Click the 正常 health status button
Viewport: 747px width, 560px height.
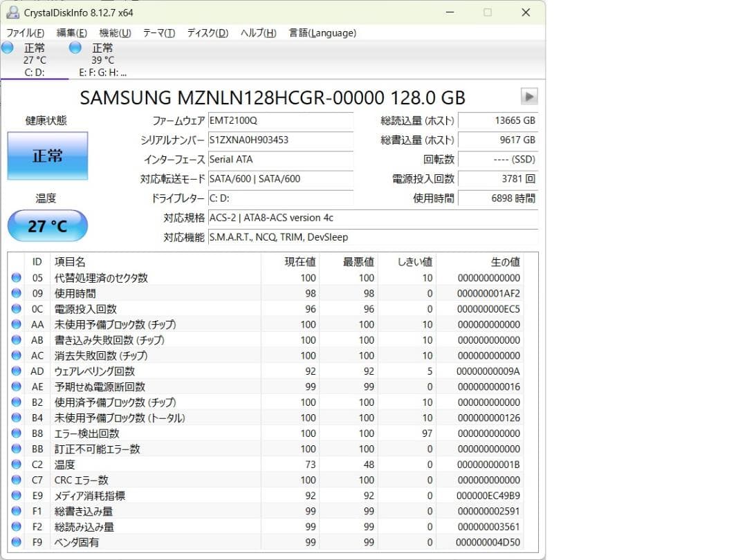click(x=47, y=156)
